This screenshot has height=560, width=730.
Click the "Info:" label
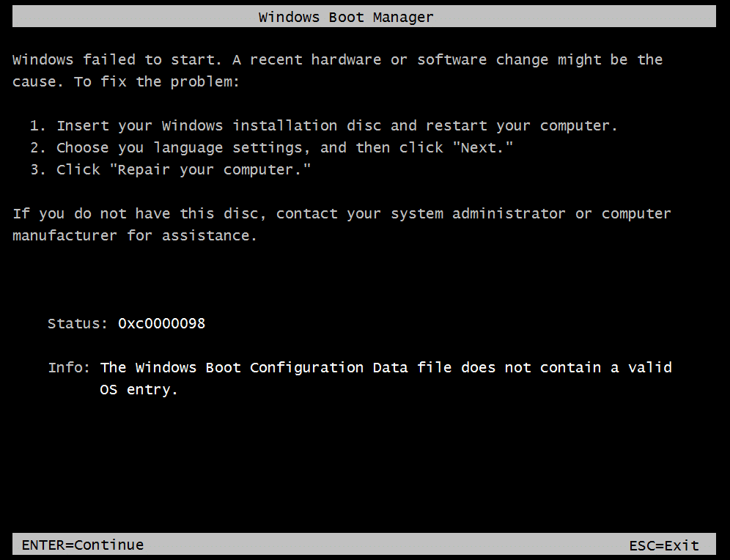[x=70, y=367]
